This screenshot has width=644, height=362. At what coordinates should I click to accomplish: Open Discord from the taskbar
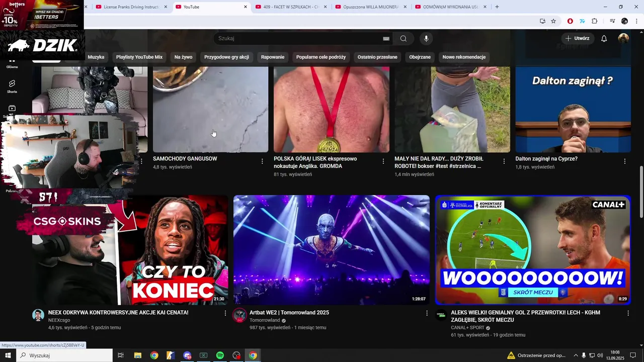click(x=187, y=355)
